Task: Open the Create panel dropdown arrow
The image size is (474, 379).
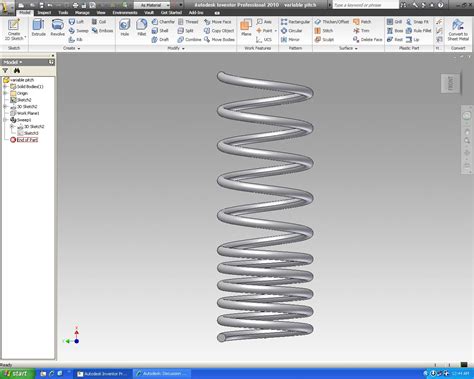Action: 79,49
